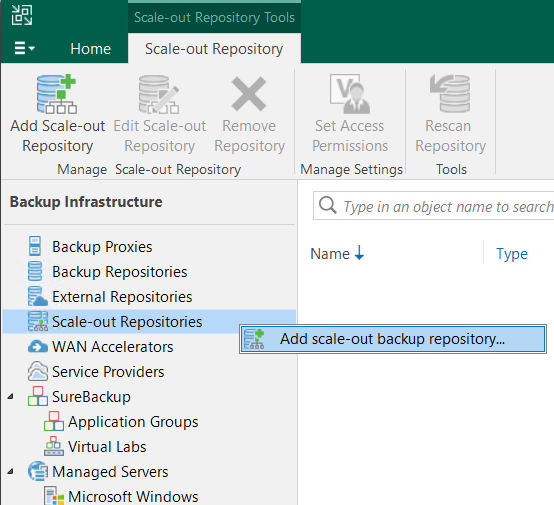Click the Set Access Permissions icon

[x=350, y=94]
